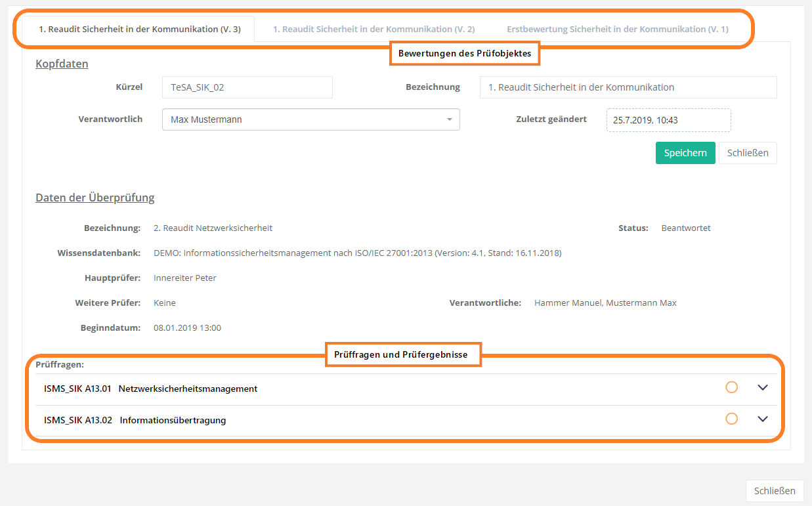Select the Erstbewertung V. 1 tab
812x506 pixels.
pyautogui.click(x=617, y=30)
